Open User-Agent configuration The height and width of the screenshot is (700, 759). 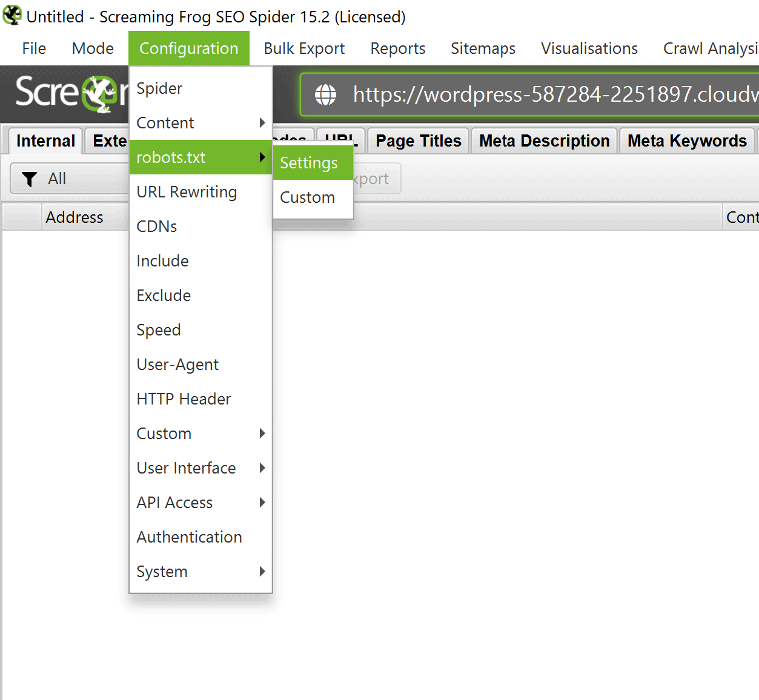(201, 365)
